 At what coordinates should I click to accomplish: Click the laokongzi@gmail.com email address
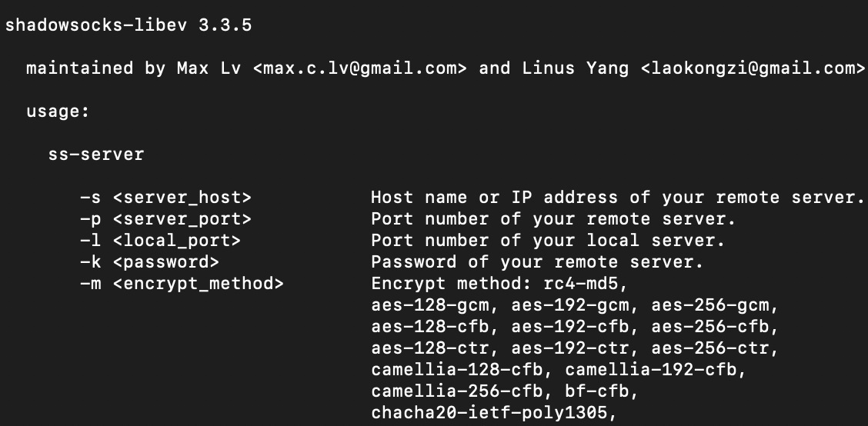coord(753,68)
